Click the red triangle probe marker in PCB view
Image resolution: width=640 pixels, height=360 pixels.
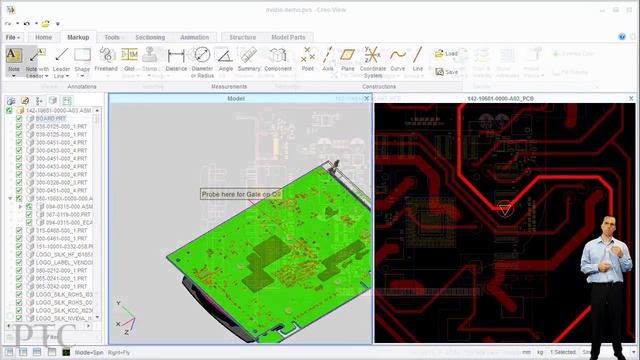[505, 209]
